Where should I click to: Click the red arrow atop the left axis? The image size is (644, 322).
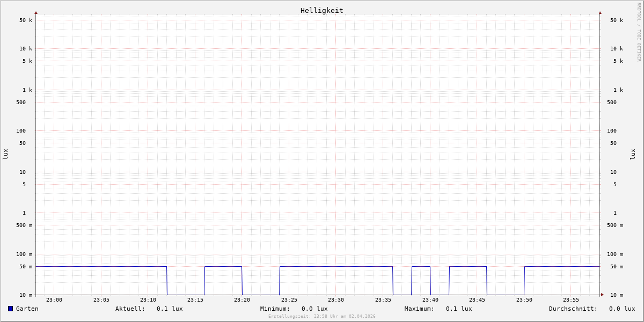36,12
